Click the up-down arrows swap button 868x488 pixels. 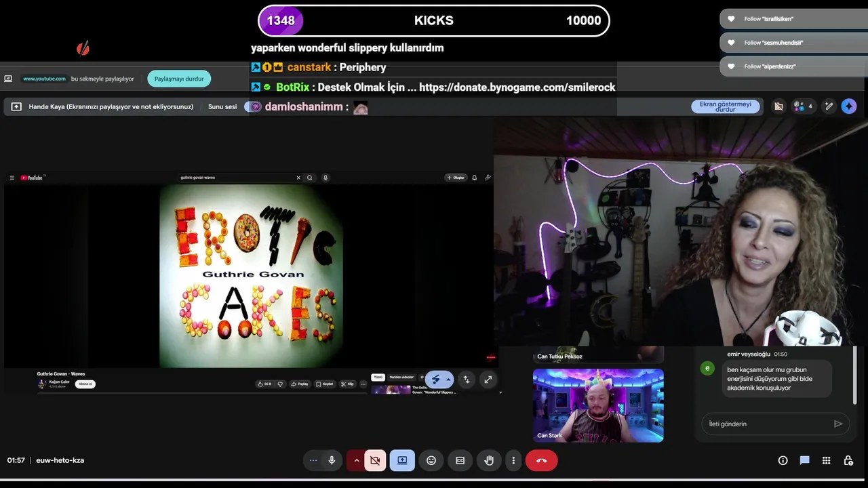click(466, 380)
